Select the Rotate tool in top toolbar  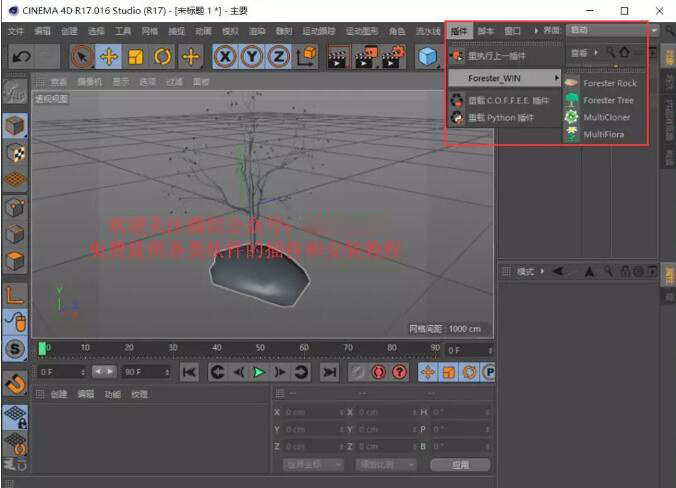coord(162,56)
